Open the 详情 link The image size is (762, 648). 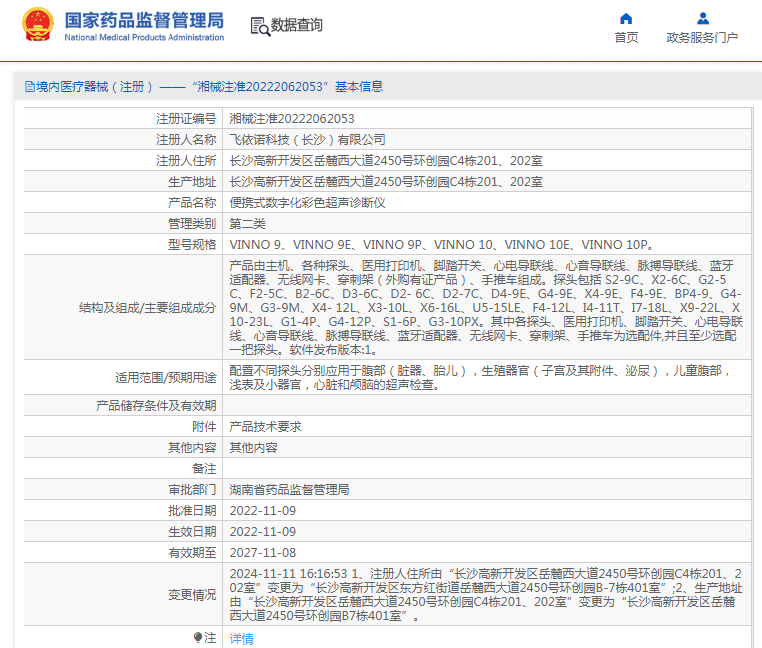[x=241, y=638]
